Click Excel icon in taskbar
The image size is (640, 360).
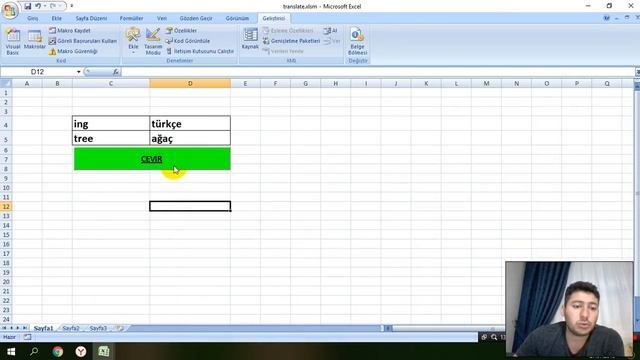(104, 351)
